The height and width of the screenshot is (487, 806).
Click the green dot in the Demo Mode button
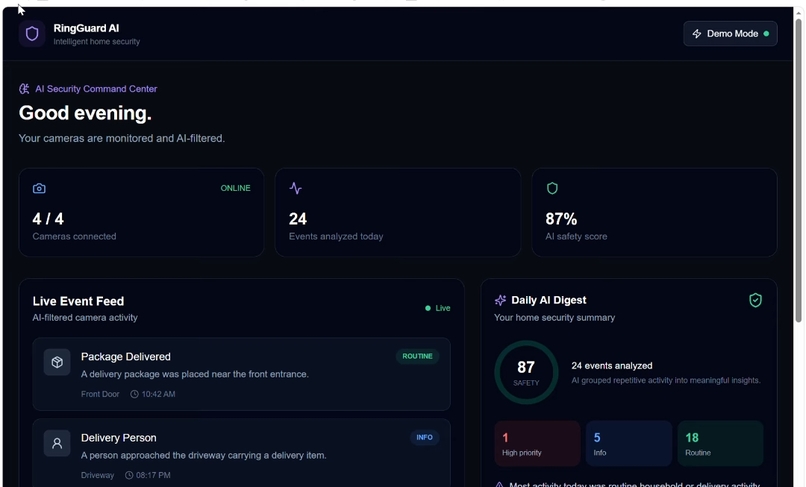pos(766,33)
